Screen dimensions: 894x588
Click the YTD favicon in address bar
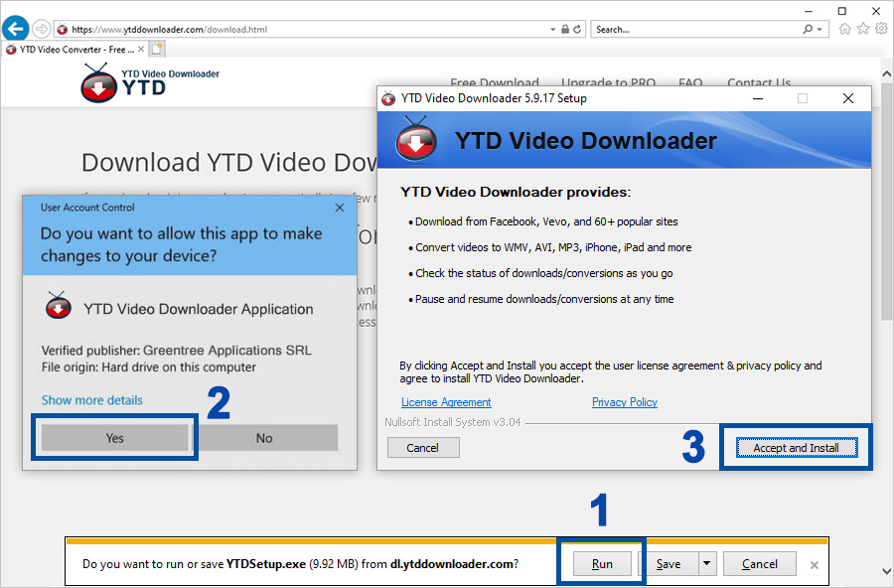63,29
